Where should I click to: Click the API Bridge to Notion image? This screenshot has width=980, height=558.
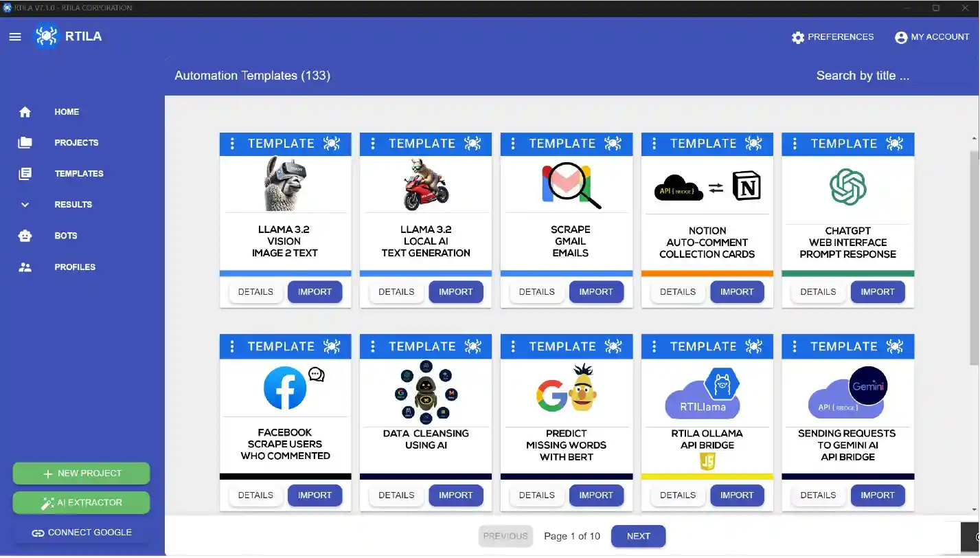coord(707,186)
